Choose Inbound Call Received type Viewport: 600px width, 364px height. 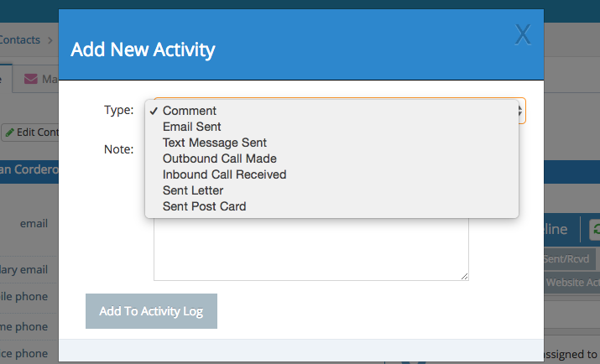click(225, 174)
